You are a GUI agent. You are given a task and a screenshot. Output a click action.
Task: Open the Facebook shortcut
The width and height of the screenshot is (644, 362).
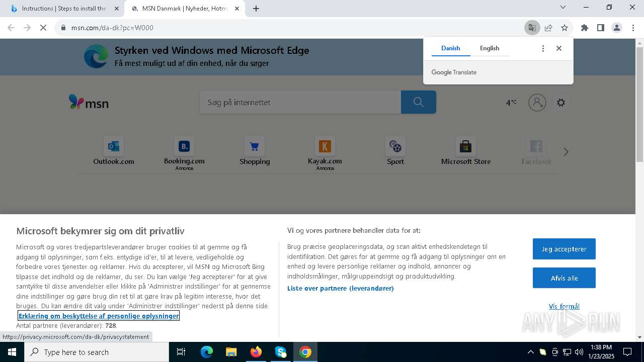[536, 151]
